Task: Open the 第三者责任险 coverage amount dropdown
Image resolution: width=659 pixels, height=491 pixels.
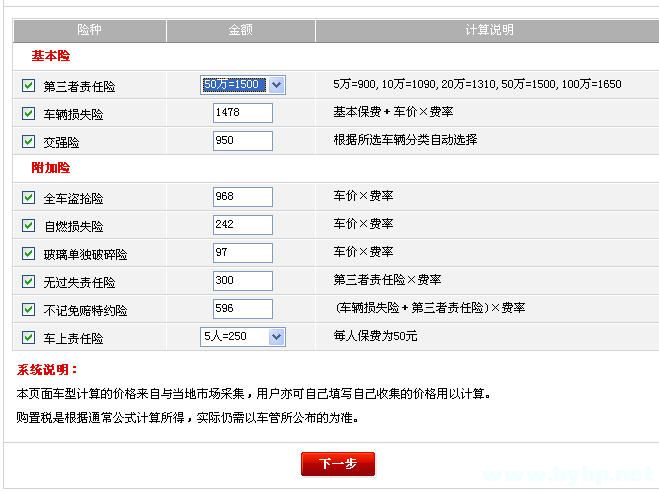Action: point(242,85)
